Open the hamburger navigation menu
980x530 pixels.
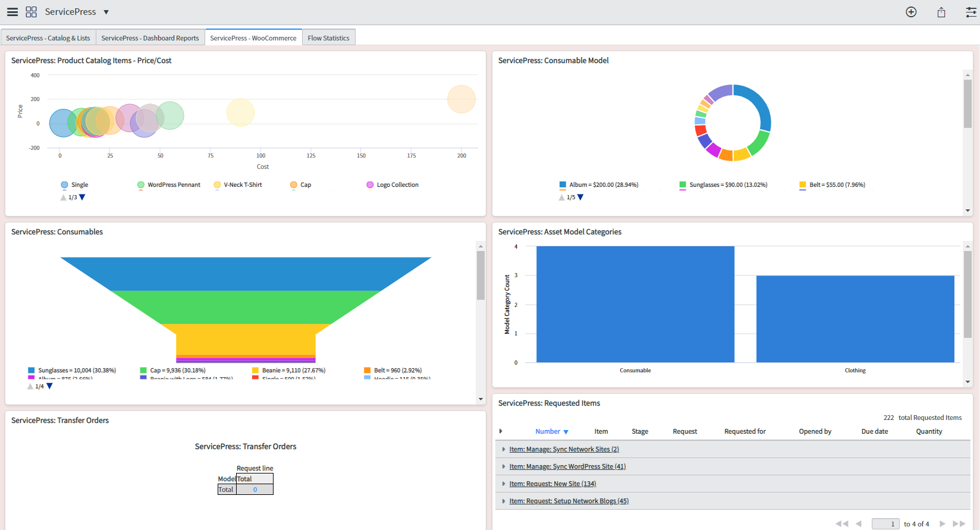12,12
